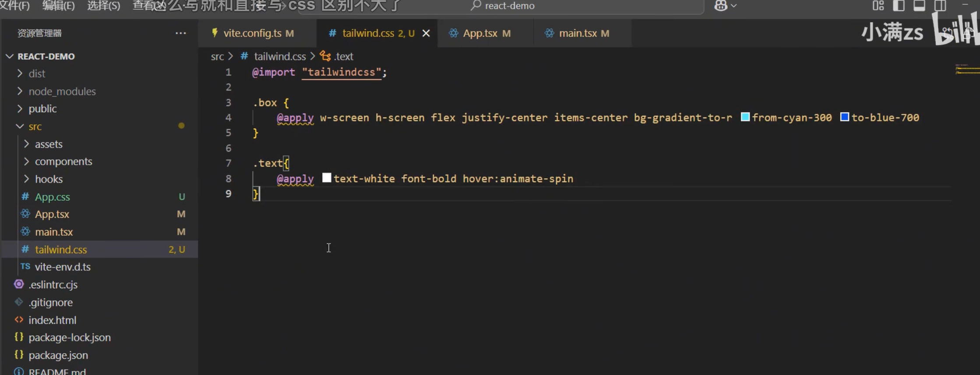Switch to the App.tsx tab
Viewport: 980px width, 375px height.
coord(480,33)
